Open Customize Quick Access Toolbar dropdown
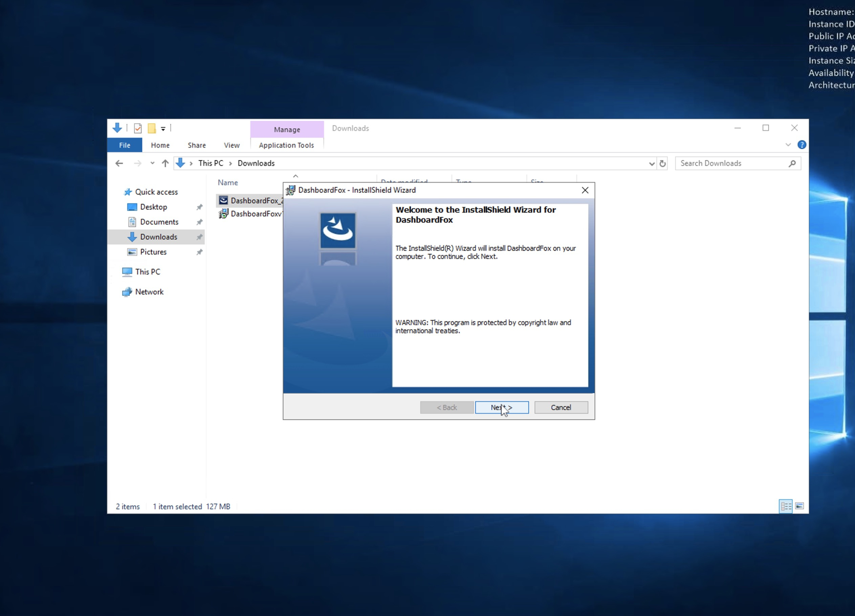This screenshot has width=855, height=616. tap(163, 129)
